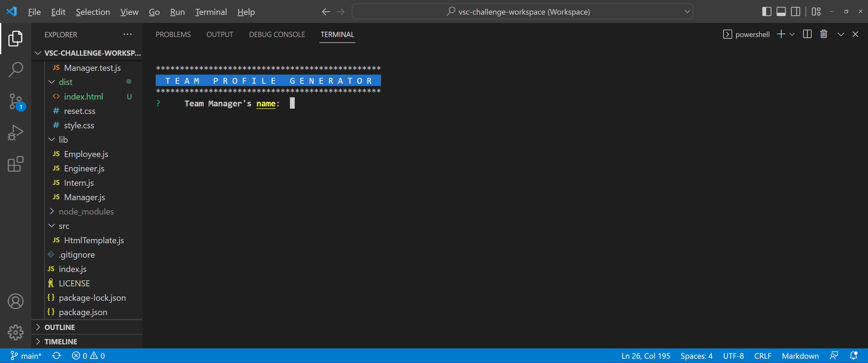This screenshot has height=363, width=868.
Task: Open the terminal launch profile dropdown
Action: pyautogui.click(x=792, y=34)
